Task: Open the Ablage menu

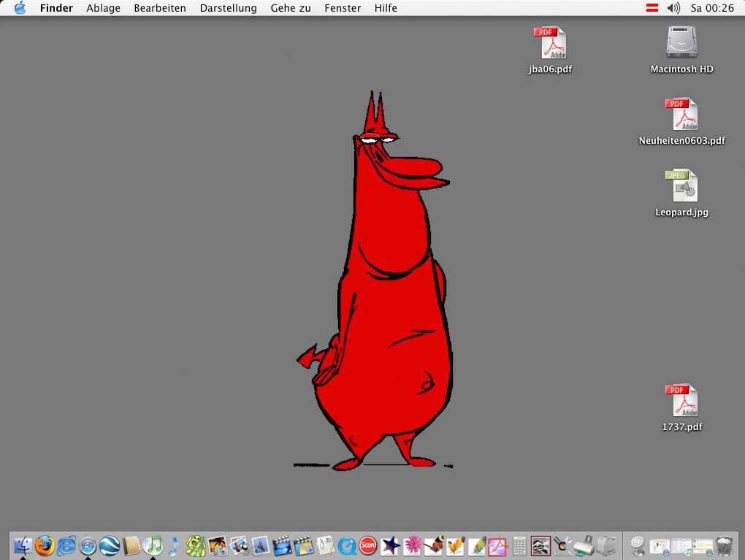Action: coord(103,8)
